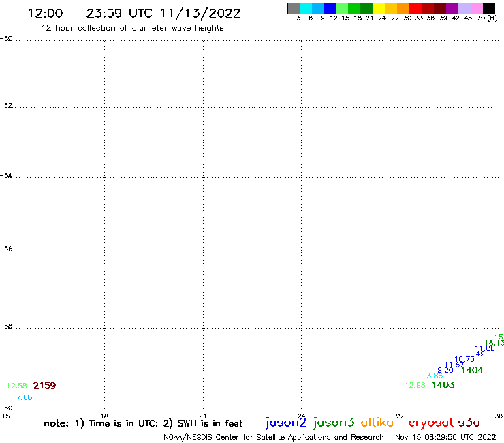Screen dimensions: 504x443
Task: Click the -56 latitude axis label
Action: pyautogui.click(x=6, y=249)
